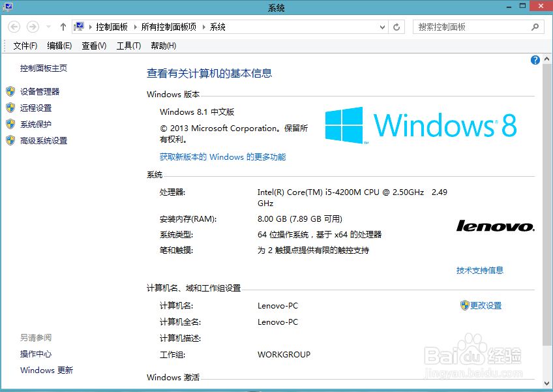Image resolution: width=553 pixels, height=392 pixels.
Task: Click the Windows 8 logo
Action: 421,126
